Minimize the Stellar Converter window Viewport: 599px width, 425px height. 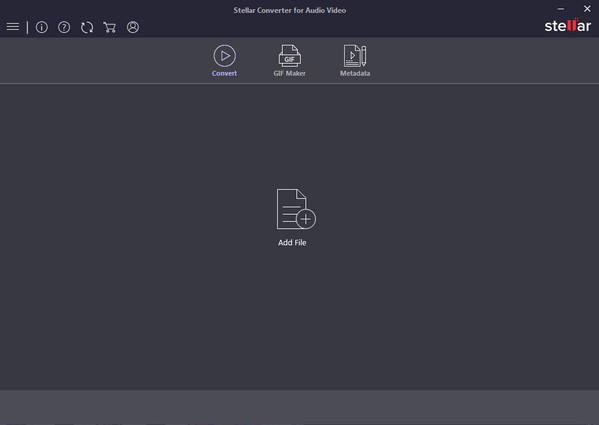pyautogui.click(x=561, y=9)
